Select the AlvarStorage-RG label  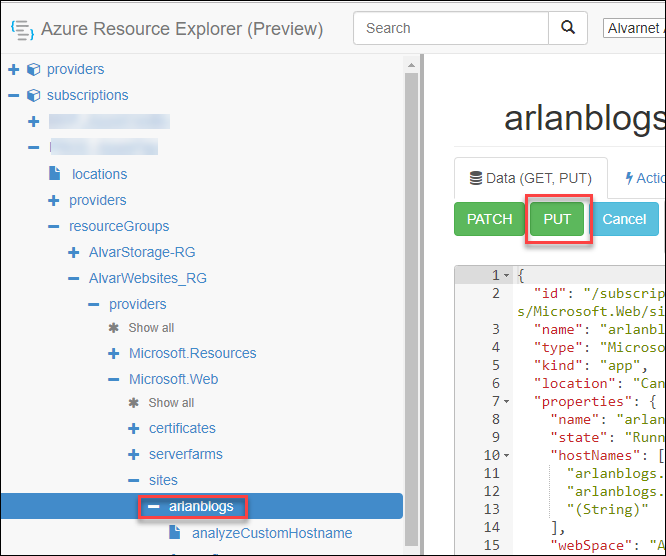(142, 252)
